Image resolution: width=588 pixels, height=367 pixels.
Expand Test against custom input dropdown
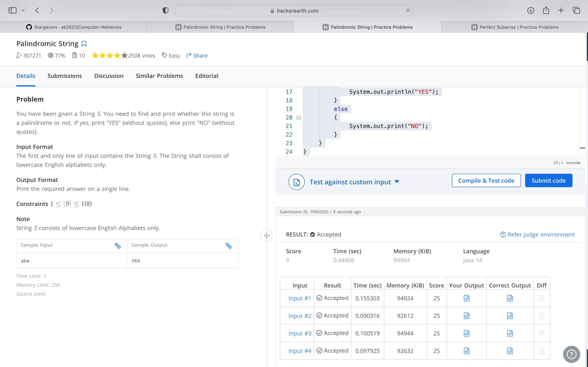pyautogui.click(x=397, y=181)
